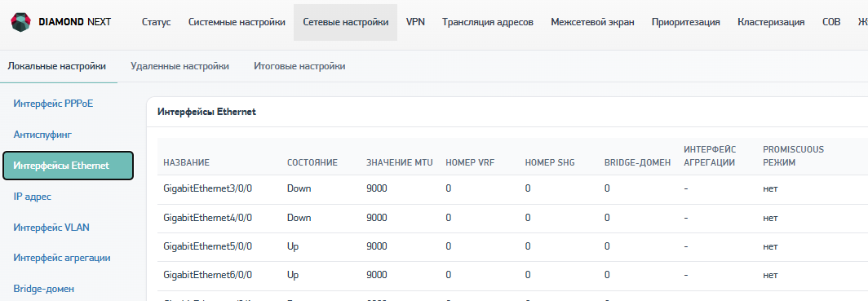Click Down state of GigabitEthernet3/0/0

[299, 188]
